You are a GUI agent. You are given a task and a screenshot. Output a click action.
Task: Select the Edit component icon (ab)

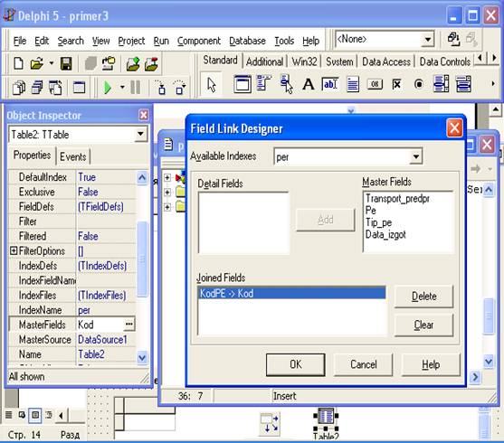click(x=329, y=84)
